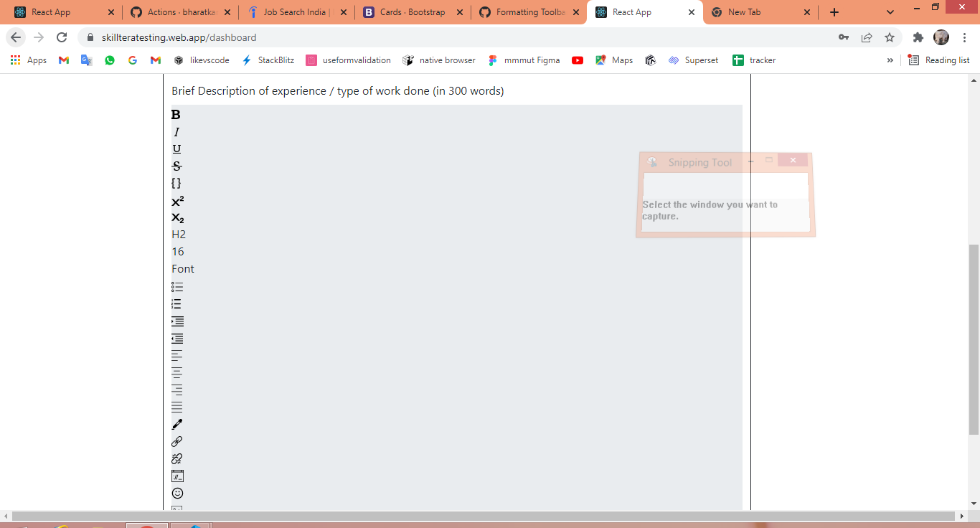
Task: Apply code formatting with the braces icon
Action: click(x=176, y=183)
